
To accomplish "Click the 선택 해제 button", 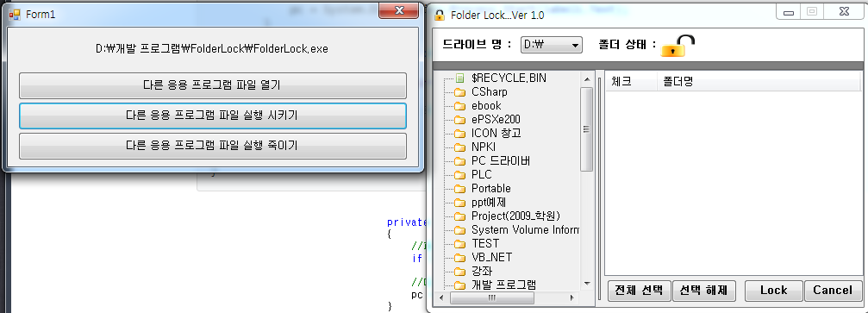I will pyautogui.click(x=704, y=291).
